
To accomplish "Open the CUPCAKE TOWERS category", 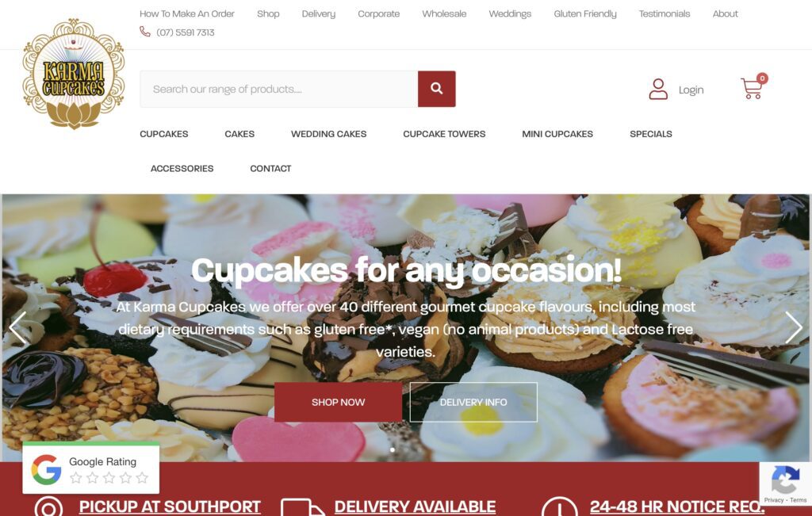I will click(x=444, y=134).
